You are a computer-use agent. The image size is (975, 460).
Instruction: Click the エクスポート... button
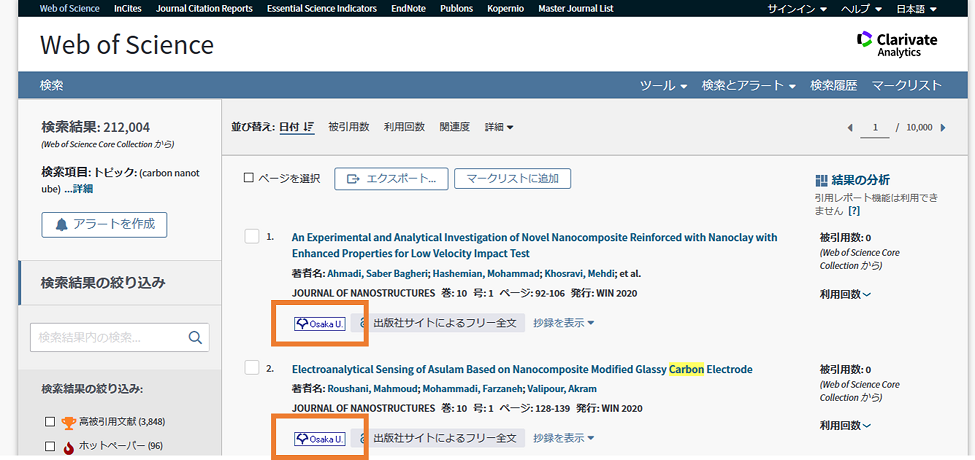pyautogui.click(x=390, y=179)
